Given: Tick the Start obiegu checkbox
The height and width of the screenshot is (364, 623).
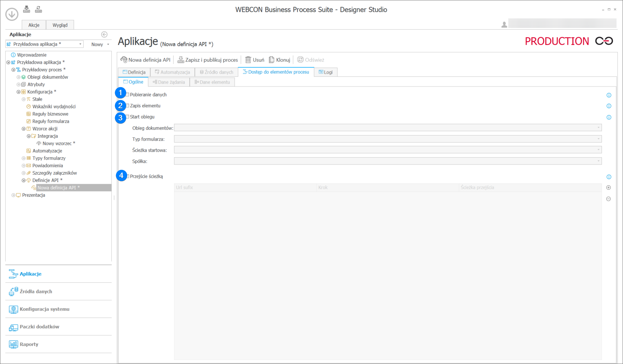Looking at the screenshot, I should [127, 117].
